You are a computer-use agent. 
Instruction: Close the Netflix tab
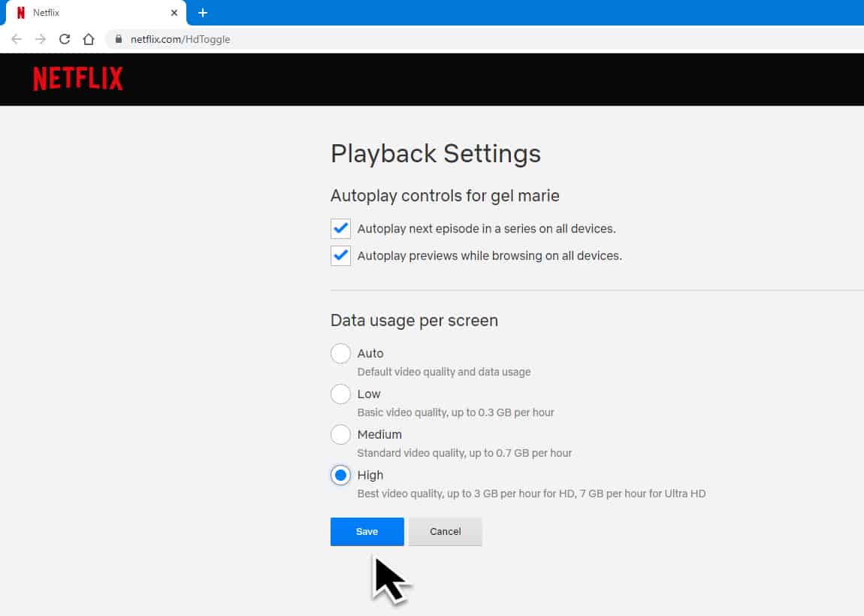pos(174,13)
